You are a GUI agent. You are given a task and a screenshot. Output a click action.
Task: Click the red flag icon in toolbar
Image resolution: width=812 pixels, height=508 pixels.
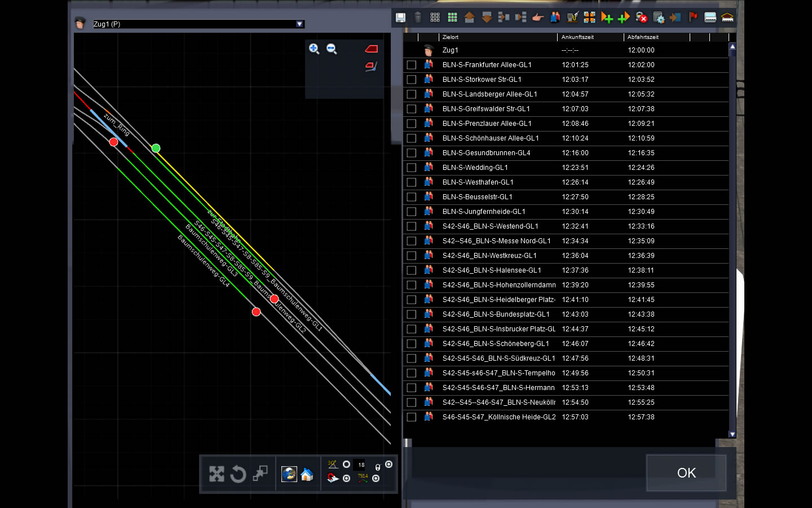(x=693, y=17)
